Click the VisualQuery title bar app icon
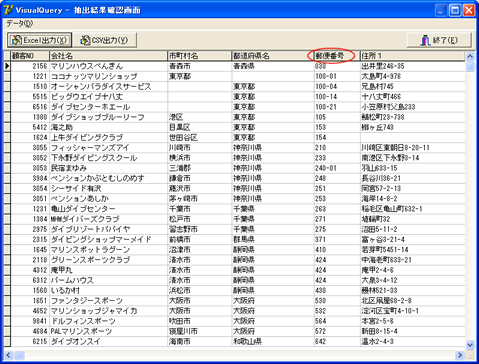 [x=8, y=10]
